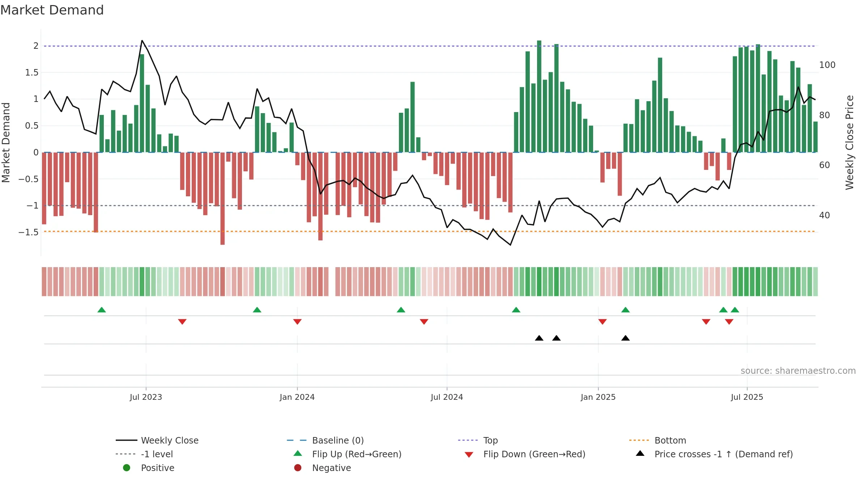Click the green Flip Up marker in late 2023
The width and height of the screenshot is (868, 488).
click(x=257, y=310)
